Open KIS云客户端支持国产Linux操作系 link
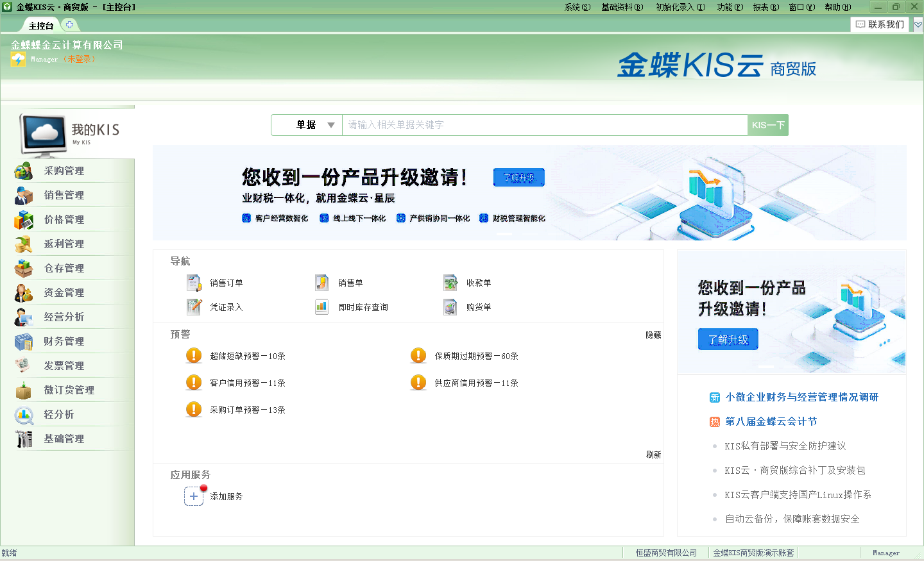This screenshot has height=561, width=924. click(x=798, y=494)
